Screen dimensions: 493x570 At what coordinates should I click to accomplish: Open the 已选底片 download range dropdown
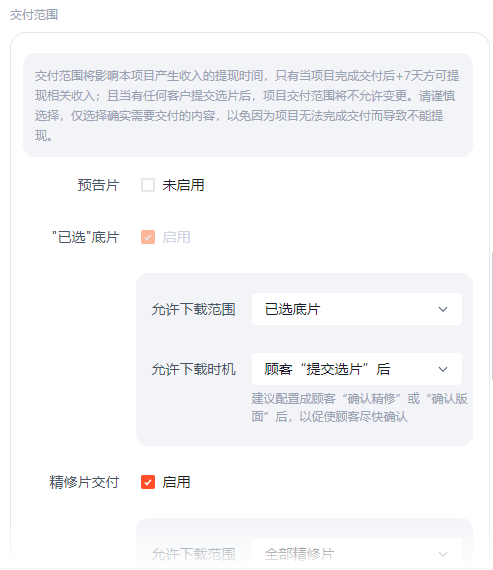tap(357, 309)
